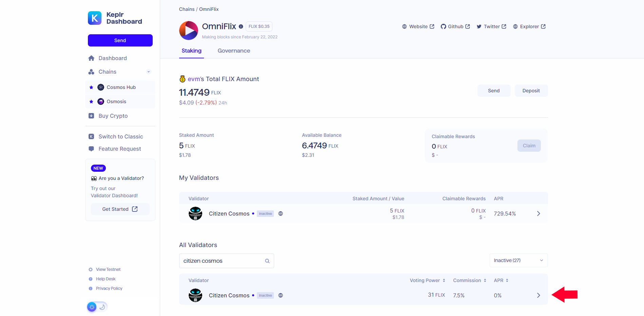Image resolution: width=644 pixels, height=316 pixels.
Task: Click the citizen cosmos search field
Action: click(226, 261)
